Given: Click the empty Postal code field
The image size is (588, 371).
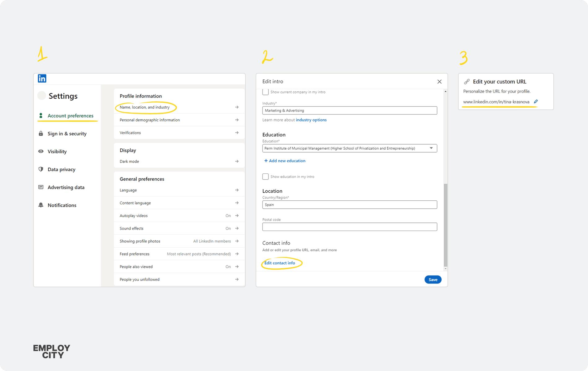Looking at the screenshot, I should pyautogui.click(x=350, y=227).
